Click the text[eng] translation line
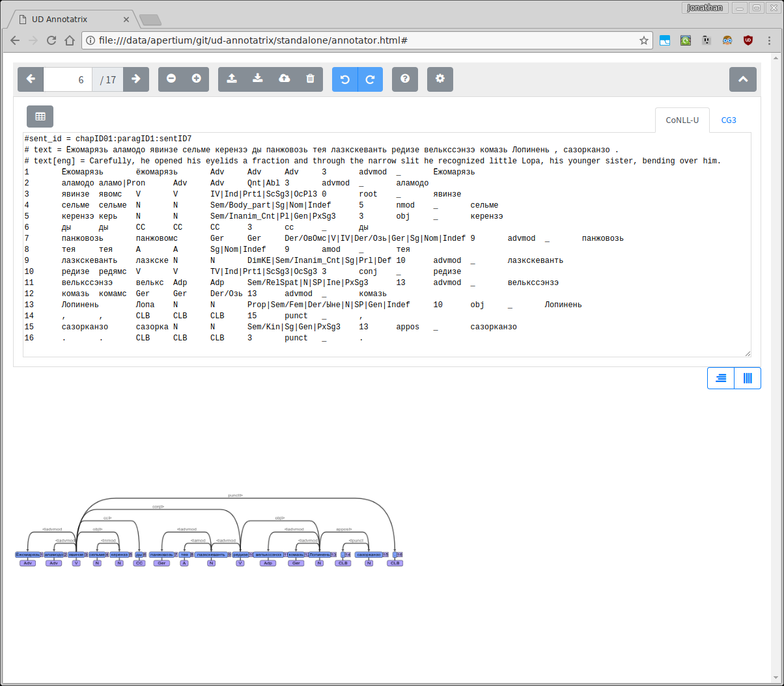 [372, 161]
